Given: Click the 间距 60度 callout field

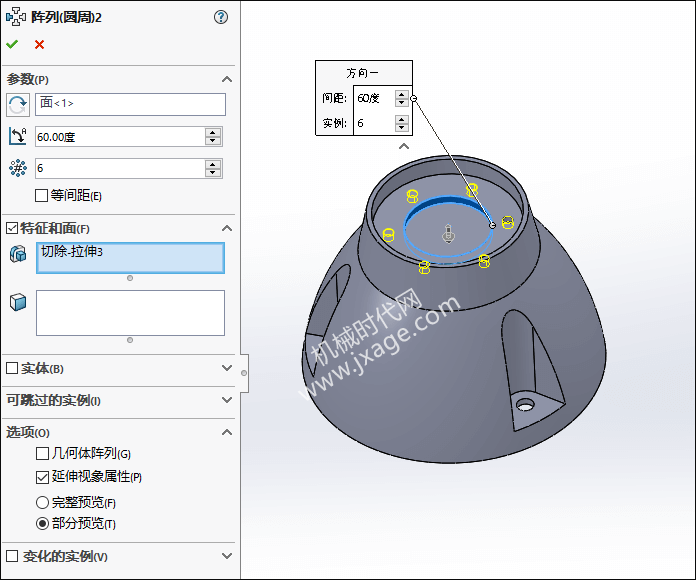Looking at the screenshot, I should pos(374,98).
